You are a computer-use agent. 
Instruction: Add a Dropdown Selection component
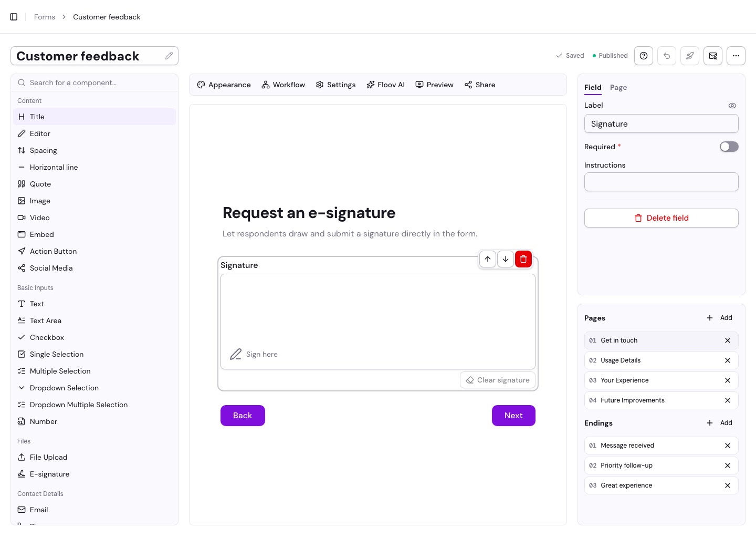coord(94,388)
